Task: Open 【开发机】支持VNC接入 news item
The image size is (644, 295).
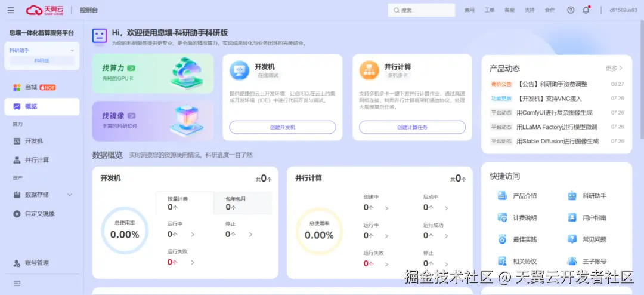Action: coord(549,99)
